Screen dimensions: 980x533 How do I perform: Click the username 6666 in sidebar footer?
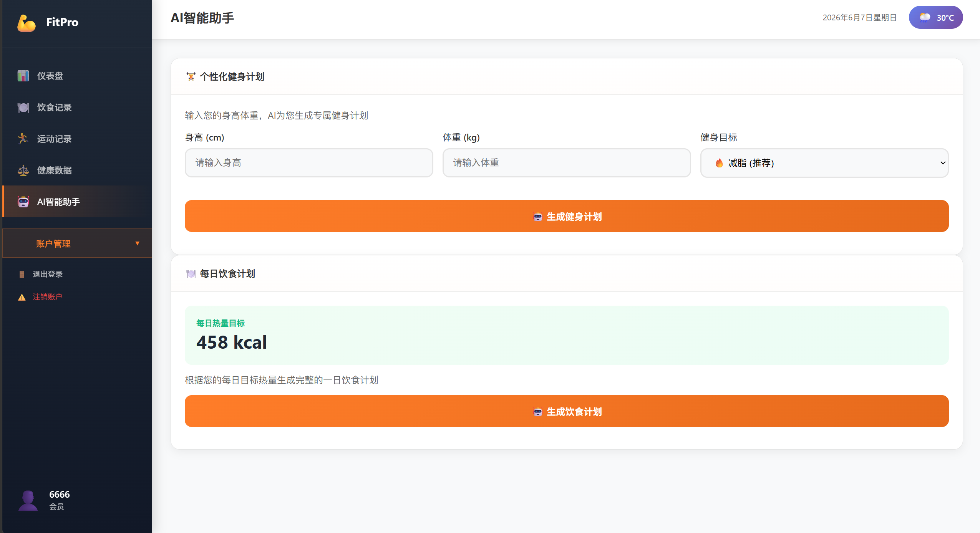(x=60, y=495)
